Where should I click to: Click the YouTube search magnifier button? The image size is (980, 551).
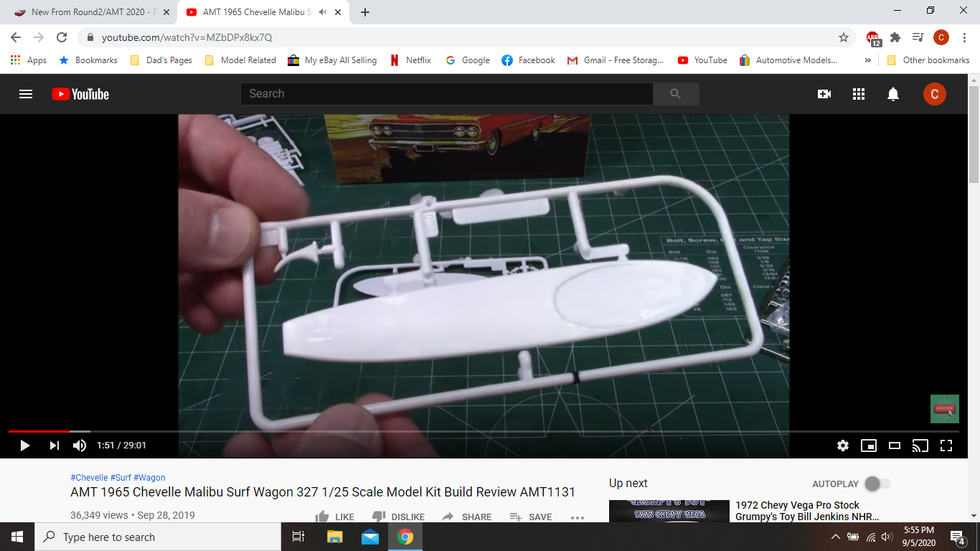tap(675, 94)
